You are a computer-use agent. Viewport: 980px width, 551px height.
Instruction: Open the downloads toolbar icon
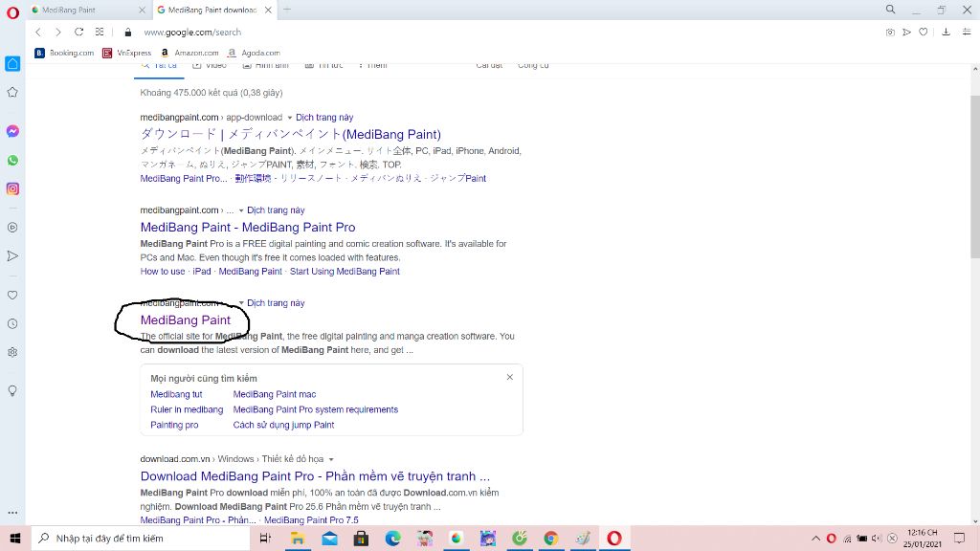[x=947, y=32]
